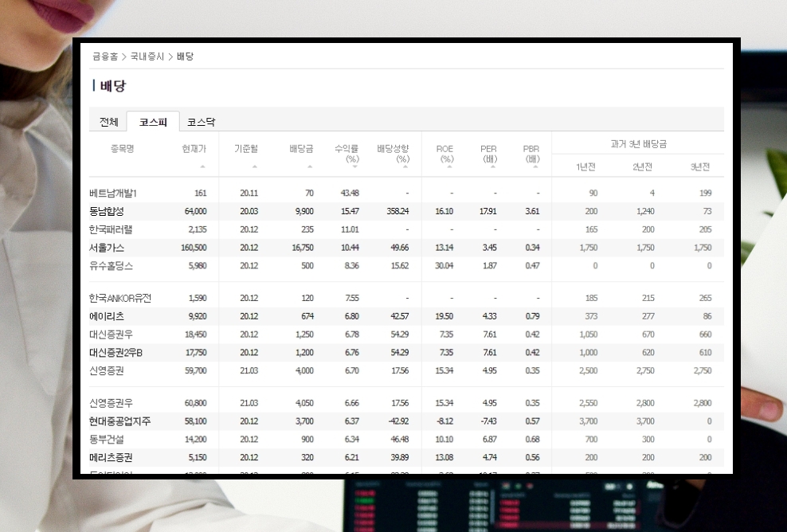Screen dimensions: 787x532
Task: Select 동남합성 payout ratio 358.24
Action: tap(397, 211)
